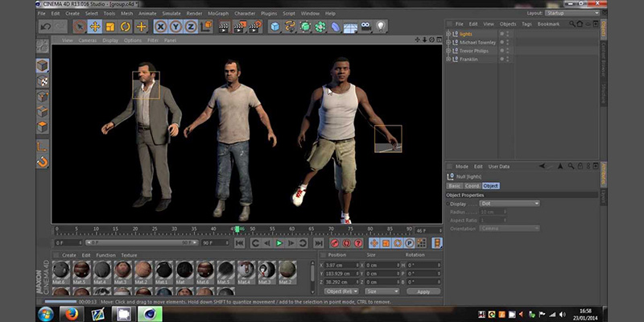The image size is (644, 322).
Task: Open viewport Cameras menu
Action: coord(88,40)
